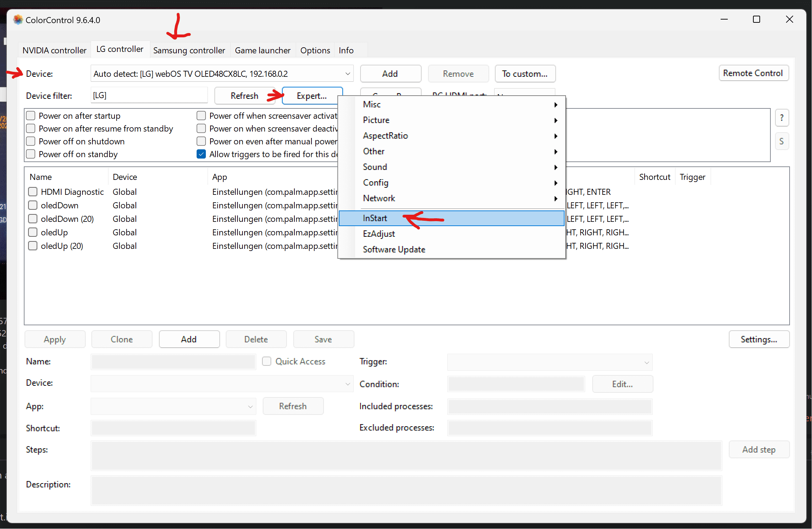Click the To custom... button
Image resolution: width=812 pixels, height=529 pixels.
pyautogui.click(x=525, y=74)
